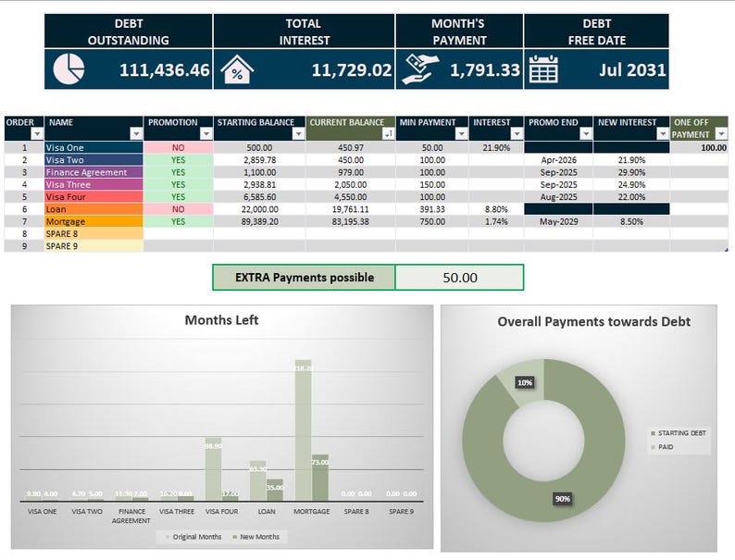This screenshot has height=560, width=735.
Task: Select the Total Interest value 11,729.02
Action: pos(352,70)
